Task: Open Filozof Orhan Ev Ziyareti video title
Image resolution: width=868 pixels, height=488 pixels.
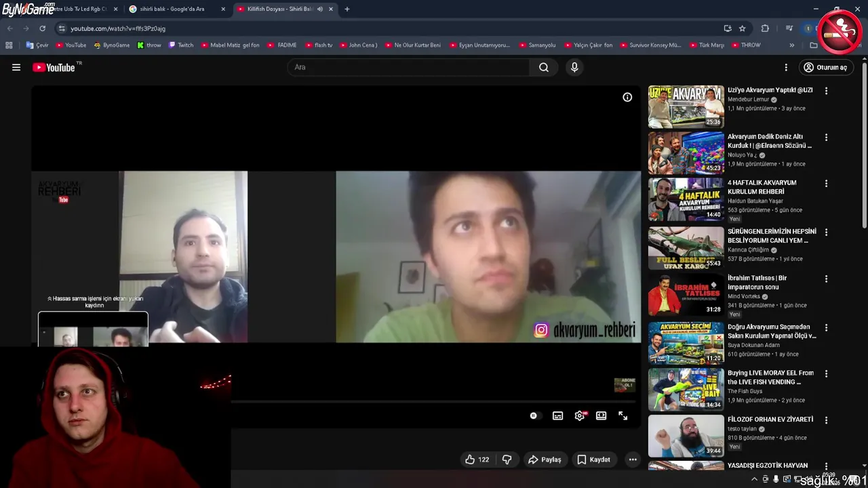Action: (770, 420)
